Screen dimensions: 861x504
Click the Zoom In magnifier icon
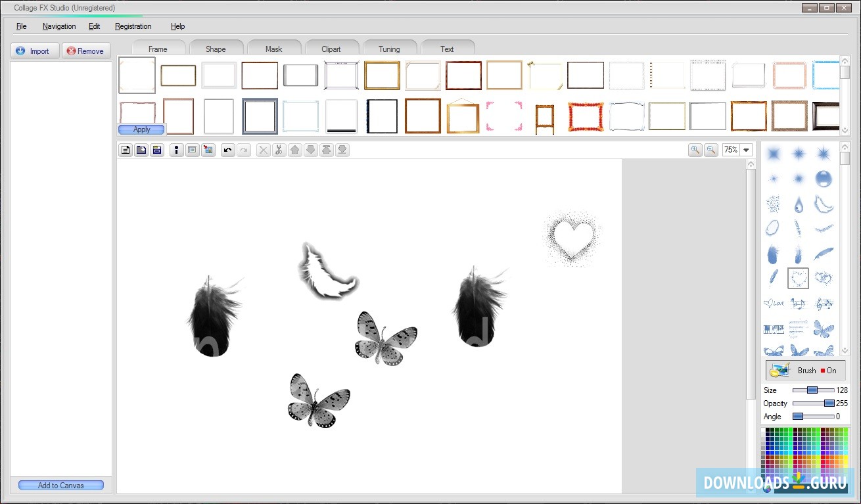point(695,150)
